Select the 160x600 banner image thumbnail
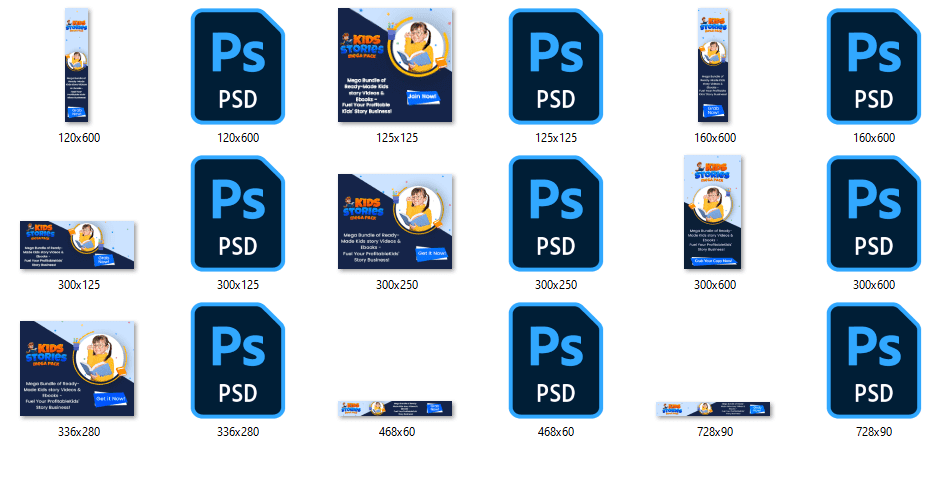The image size is (946, 477). (x=716, y=65)
